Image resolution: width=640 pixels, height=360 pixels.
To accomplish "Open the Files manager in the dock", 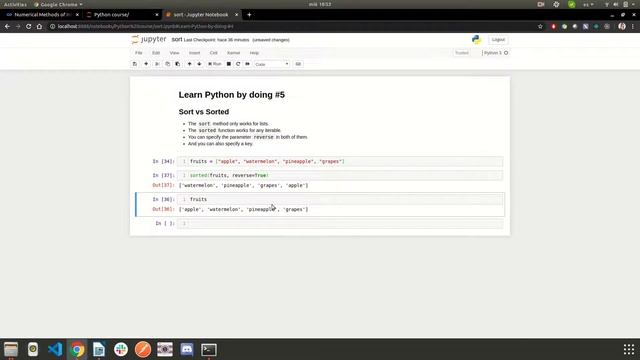I will point(11,350).
